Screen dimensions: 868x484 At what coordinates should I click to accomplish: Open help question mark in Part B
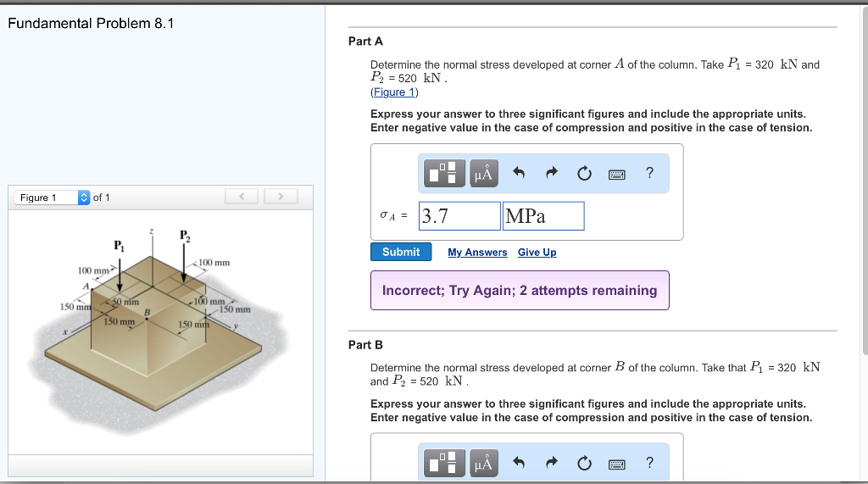pyautogui.click(x=650, y=463)
